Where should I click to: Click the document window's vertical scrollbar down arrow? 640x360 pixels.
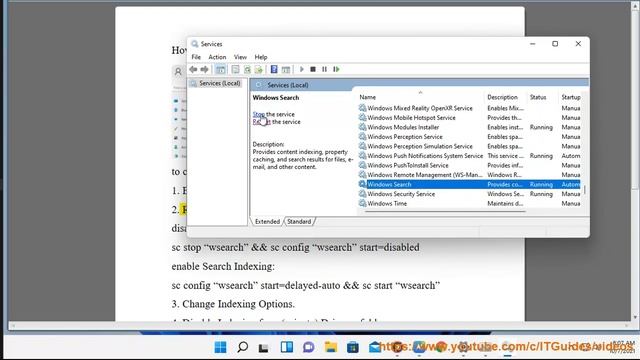[x=635, y=317]
